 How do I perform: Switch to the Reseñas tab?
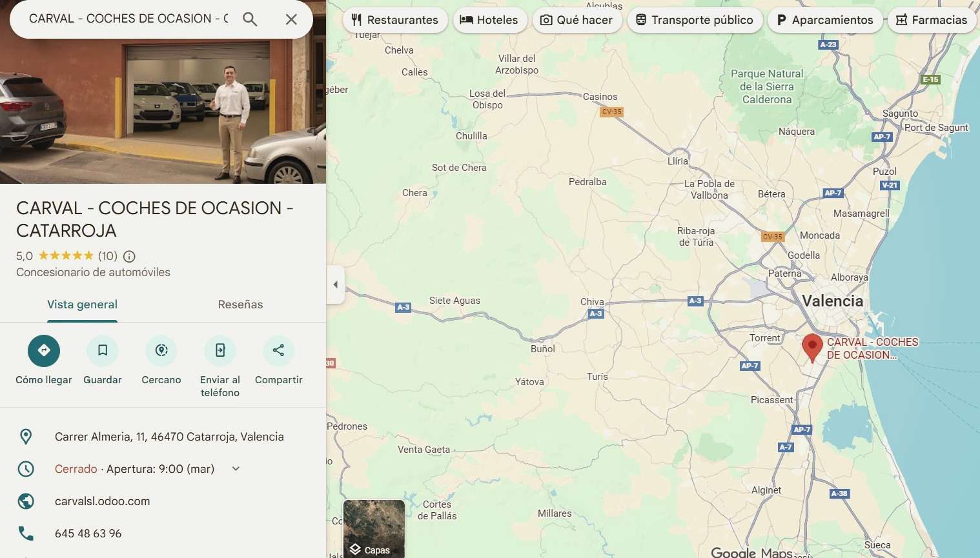tap(240, 304)
